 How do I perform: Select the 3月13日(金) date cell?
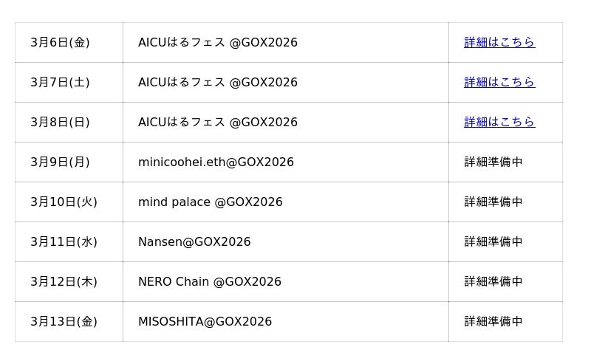[x=64, y=322]
